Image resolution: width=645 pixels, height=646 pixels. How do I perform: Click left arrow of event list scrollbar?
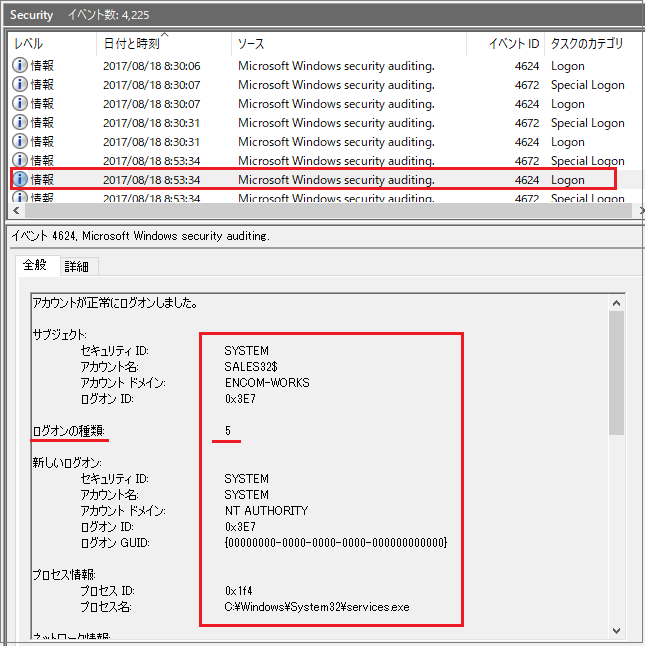[x=16, y=211]
